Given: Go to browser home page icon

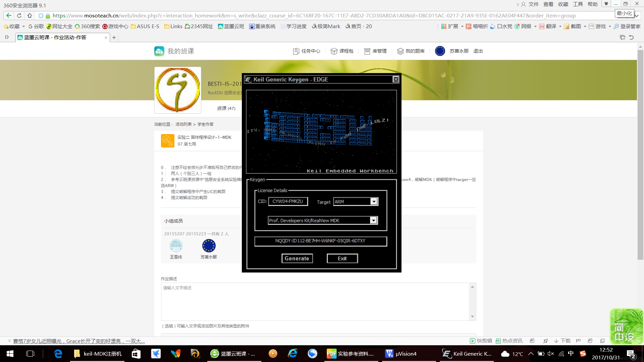Looking at the screenshot, I should [x=30, y=15].
